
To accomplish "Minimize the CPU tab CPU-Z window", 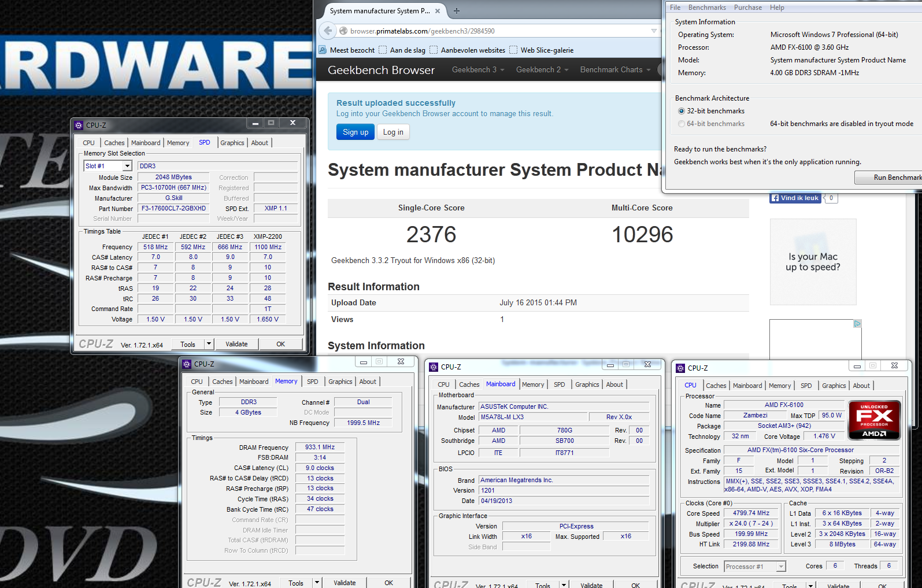I will tap(857, 365).
